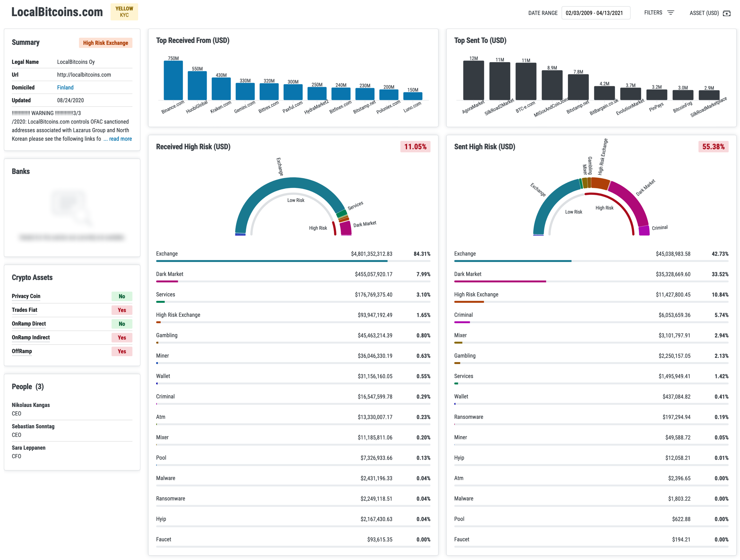Image resolution: width=740 pixels, height=560 pixels.
Task: Click the Received Malware $2,431,196.33 value
Action: pyautogui.click(x=376, y=478)
